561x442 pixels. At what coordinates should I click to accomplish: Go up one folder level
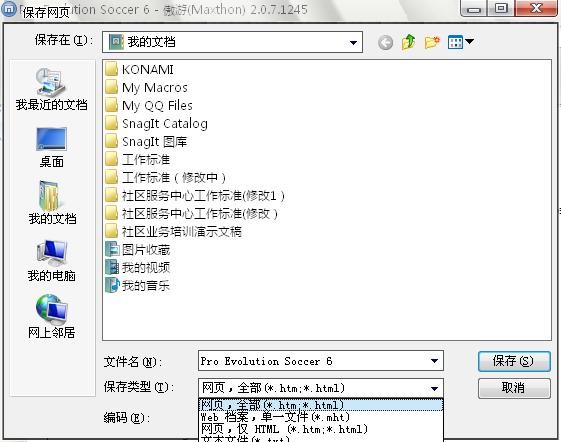pyautogui.click(x=409, y=42)
